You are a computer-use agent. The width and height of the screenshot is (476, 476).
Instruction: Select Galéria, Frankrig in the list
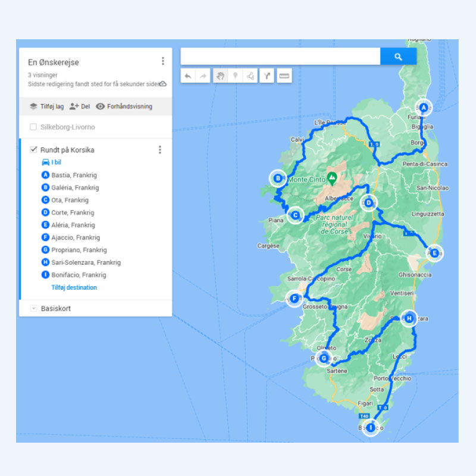[75, 187]
